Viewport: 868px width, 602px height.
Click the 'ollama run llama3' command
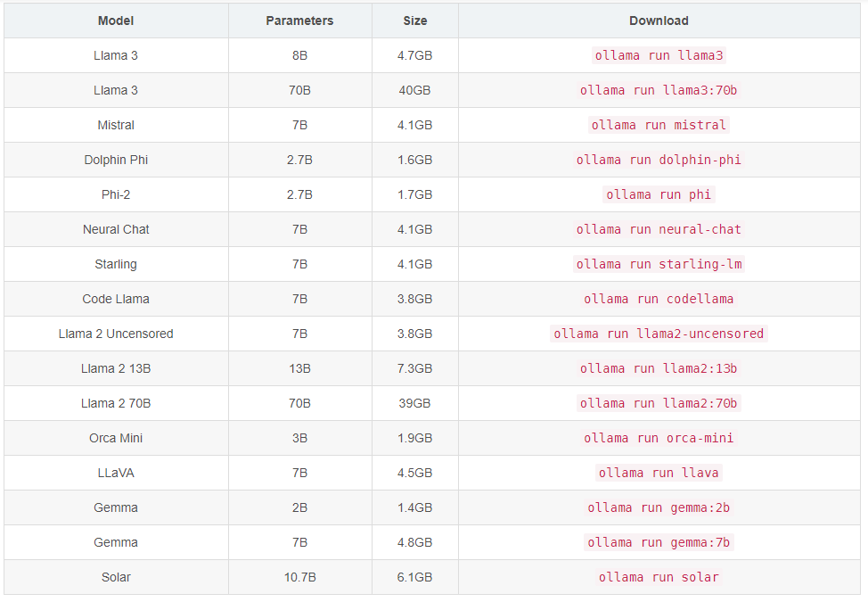(659, 55)
